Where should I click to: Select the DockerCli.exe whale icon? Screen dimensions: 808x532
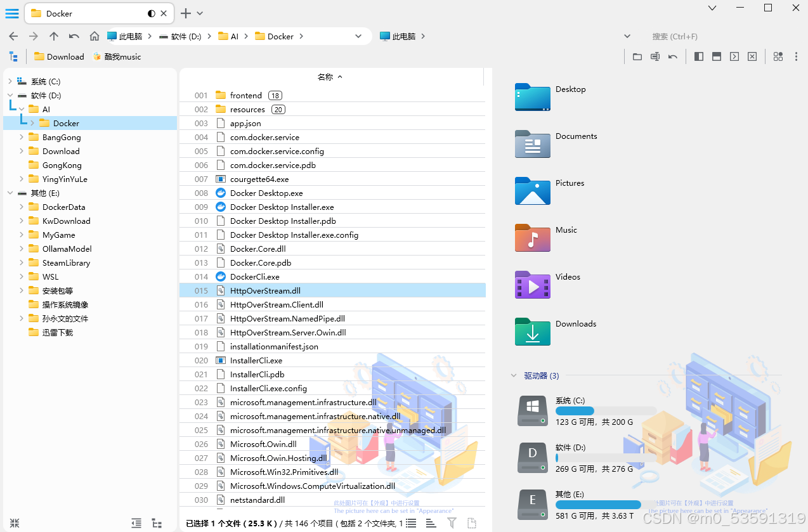tap(221, 276)
